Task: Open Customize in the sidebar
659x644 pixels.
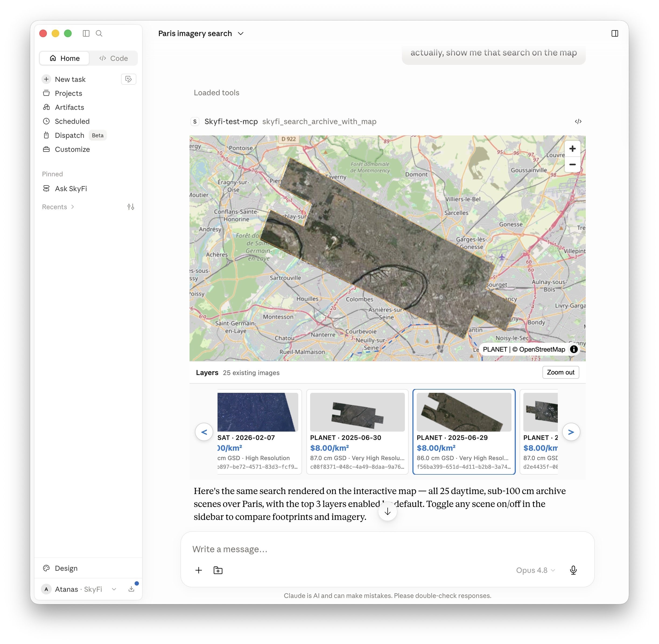Action: point(88,149)
